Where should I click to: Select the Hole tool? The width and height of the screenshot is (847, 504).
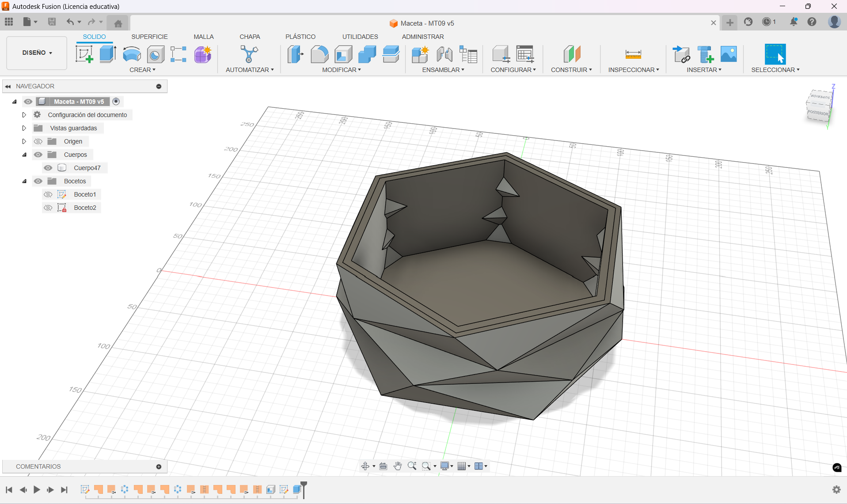pos(155,54)
